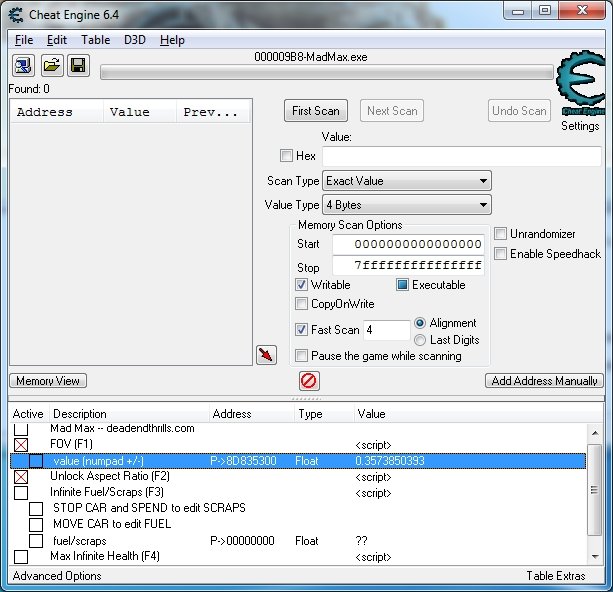Select the Last Digits radio button

pos(420,340)
